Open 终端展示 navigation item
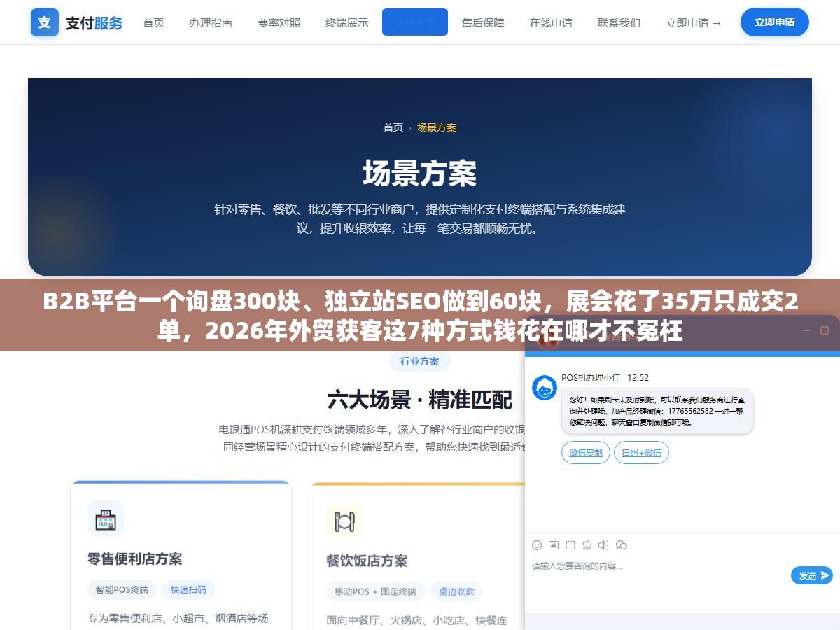The width and height of the screenshot is (840, 630). 346,22
